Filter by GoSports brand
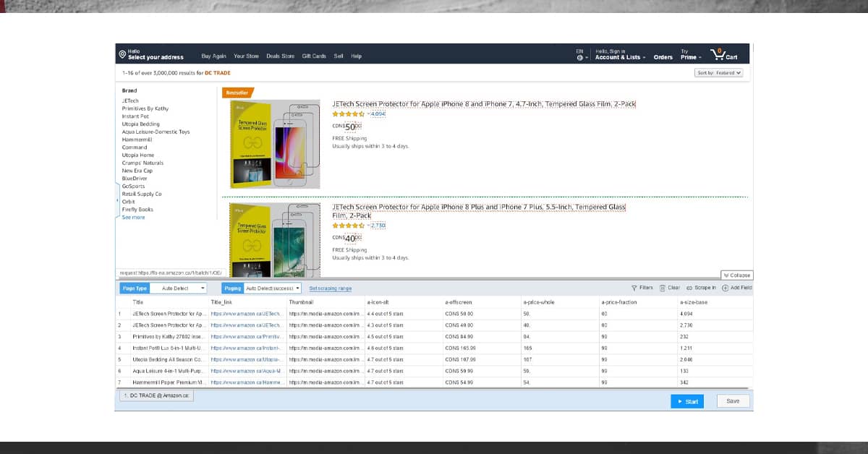 [x=133, y=186]
